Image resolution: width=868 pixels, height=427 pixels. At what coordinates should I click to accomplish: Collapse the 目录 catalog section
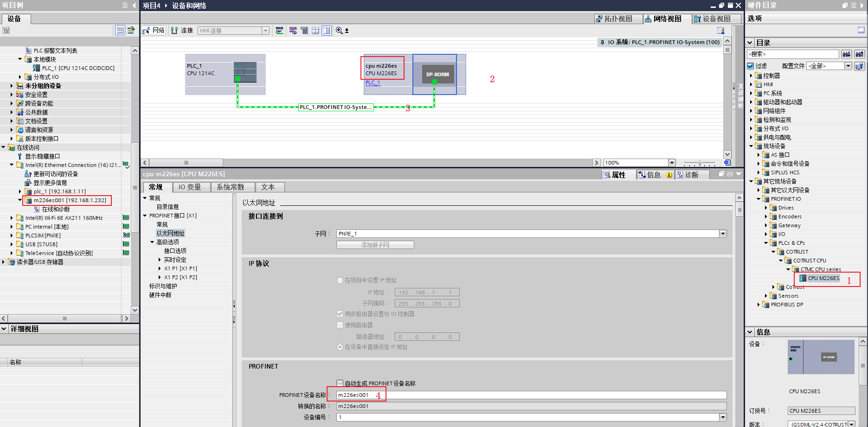coord(750,43)
